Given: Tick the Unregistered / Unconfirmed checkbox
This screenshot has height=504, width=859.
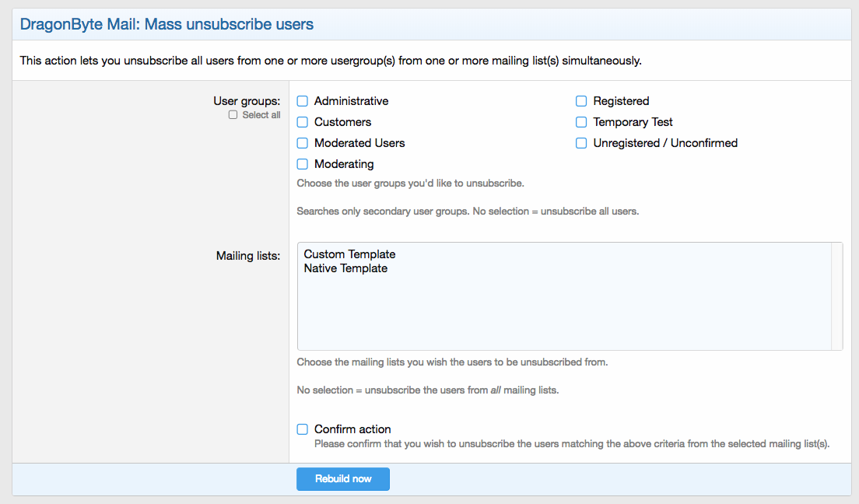Looking at the screenshot, I should point(581,143).
